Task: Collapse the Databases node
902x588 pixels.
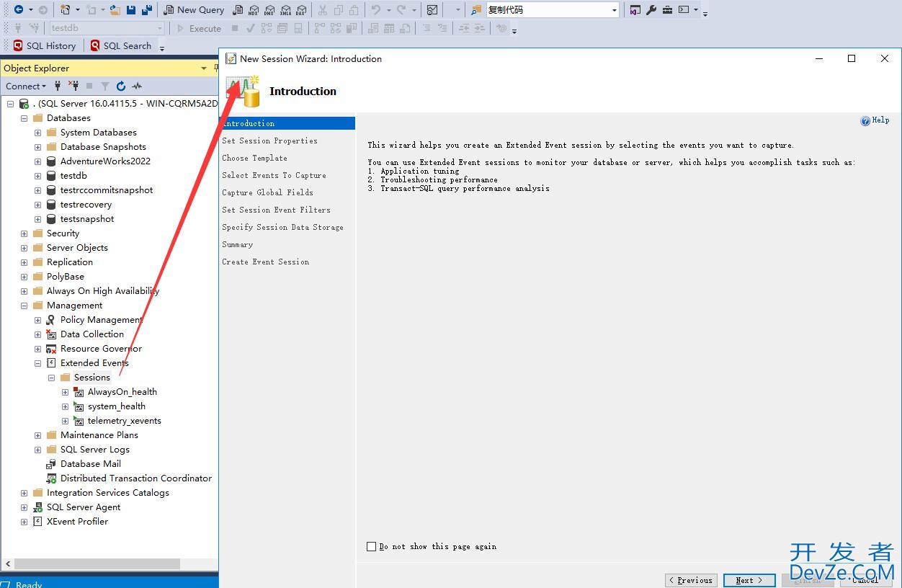Action: [x=24, y=118]
